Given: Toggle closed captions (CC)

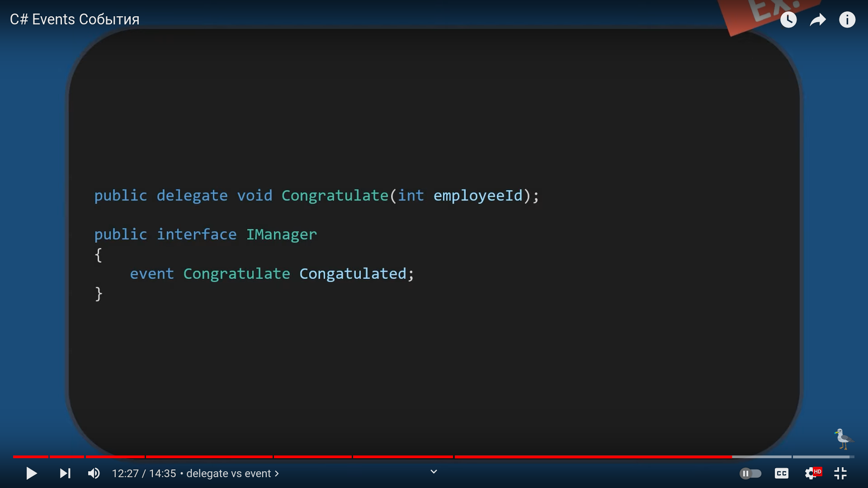Looking at the screenshot, I should pyautogui.click(x=781, y=473).
